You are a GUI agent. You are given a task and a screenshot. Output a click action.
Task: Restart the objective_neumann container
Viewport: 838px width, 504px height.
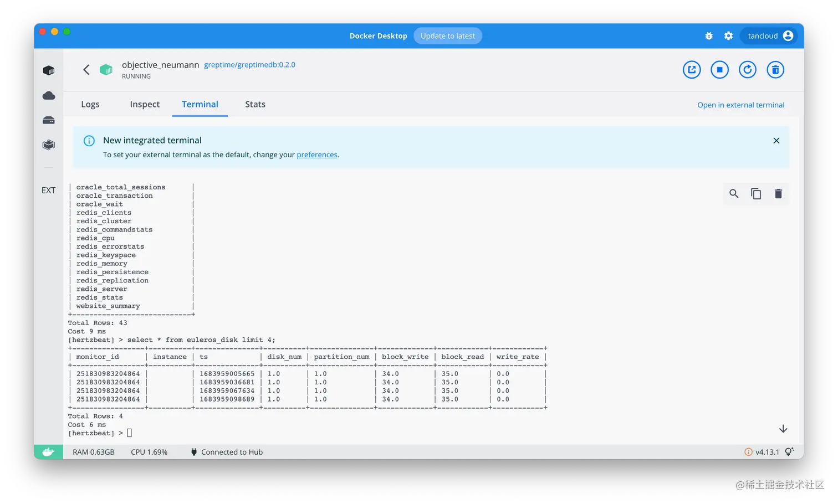click(748, 70)
